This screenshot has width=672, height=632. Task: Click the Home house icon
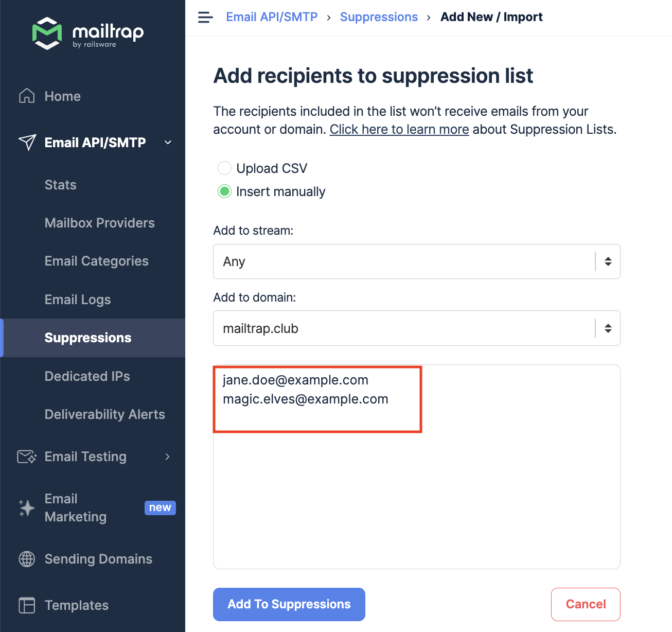[x=27, y=96]
